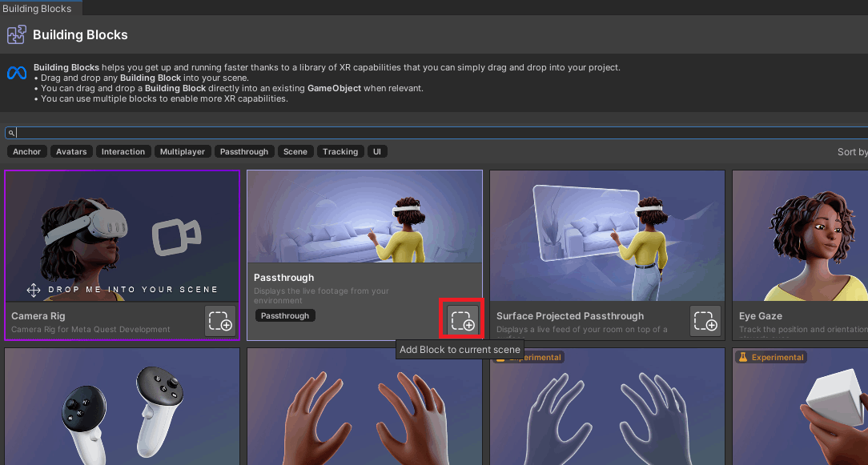Click 'Displays the live footage' description text

pos(321,295)
